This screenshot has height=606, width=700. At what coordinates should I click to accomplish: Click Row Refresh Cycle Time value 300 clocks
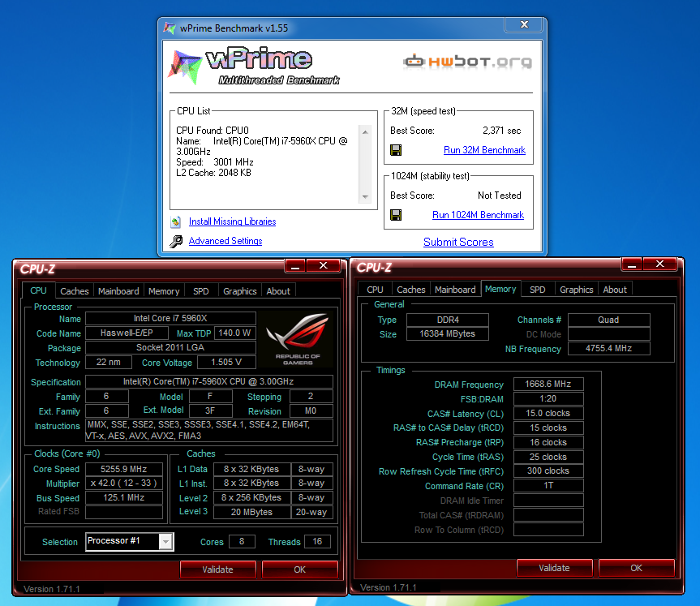[548, 471]
